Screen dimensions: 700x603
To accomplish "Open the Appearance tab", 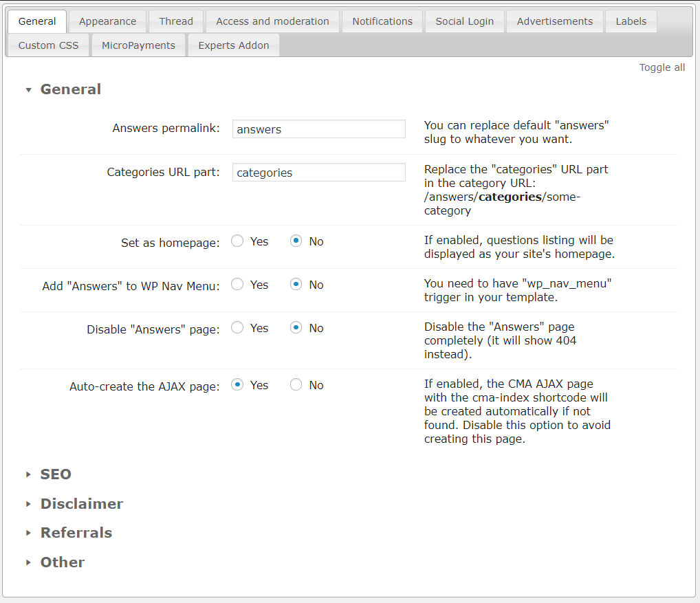I will click(107, 21).
